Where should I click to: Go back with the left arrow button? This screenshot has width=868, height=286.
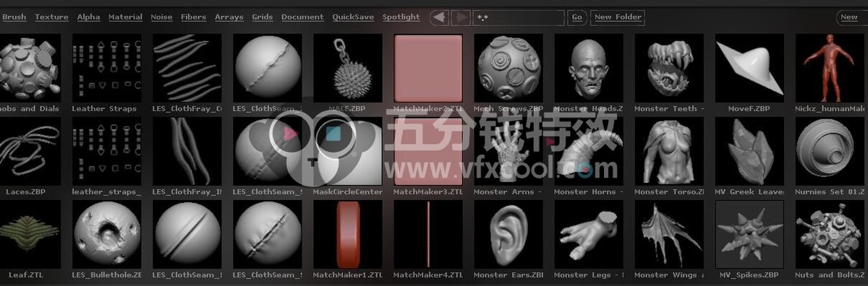[x=440, y=17]
